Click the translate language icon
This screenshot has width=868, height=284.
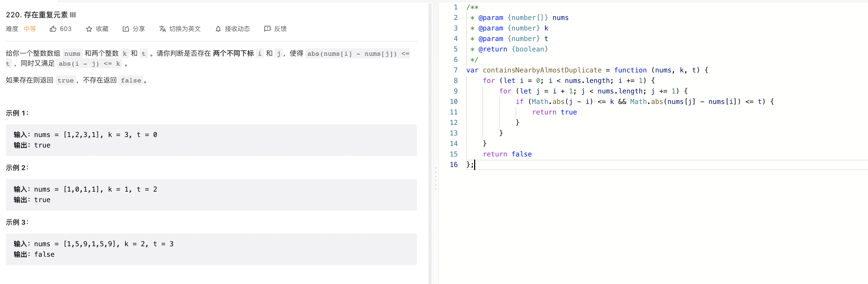(x=162, y=29)
